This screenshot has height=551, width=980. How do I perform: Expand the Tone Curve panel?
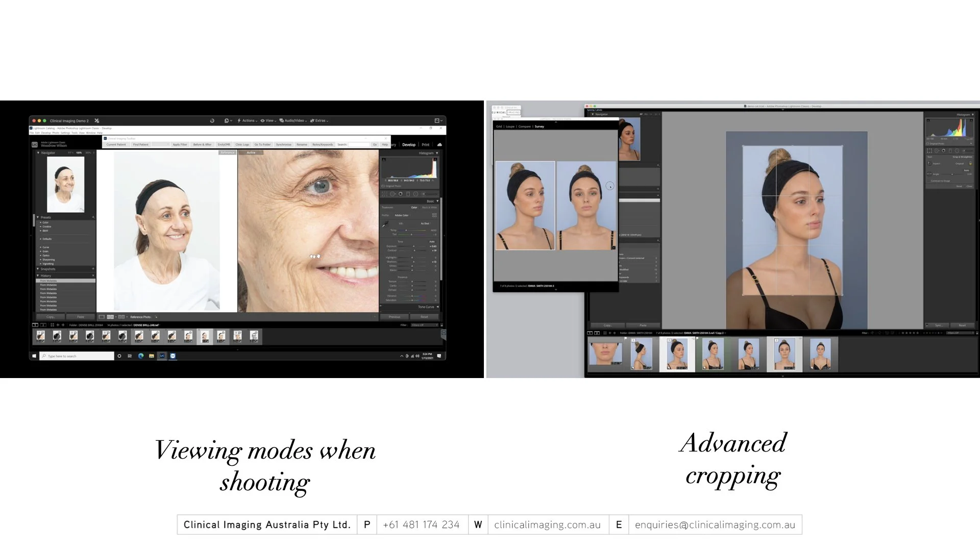click(437, 307)
